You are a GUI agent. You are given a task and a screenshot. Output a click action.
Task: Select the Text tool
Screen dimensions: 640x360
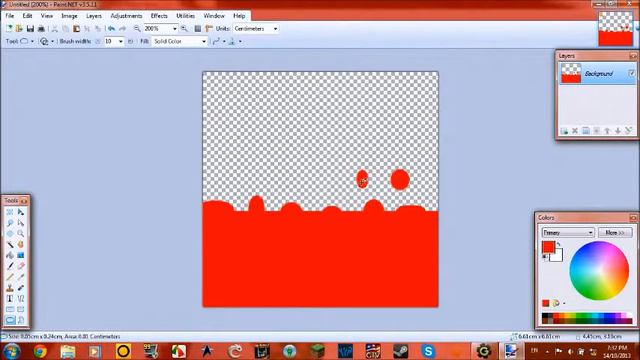(10, 298)
